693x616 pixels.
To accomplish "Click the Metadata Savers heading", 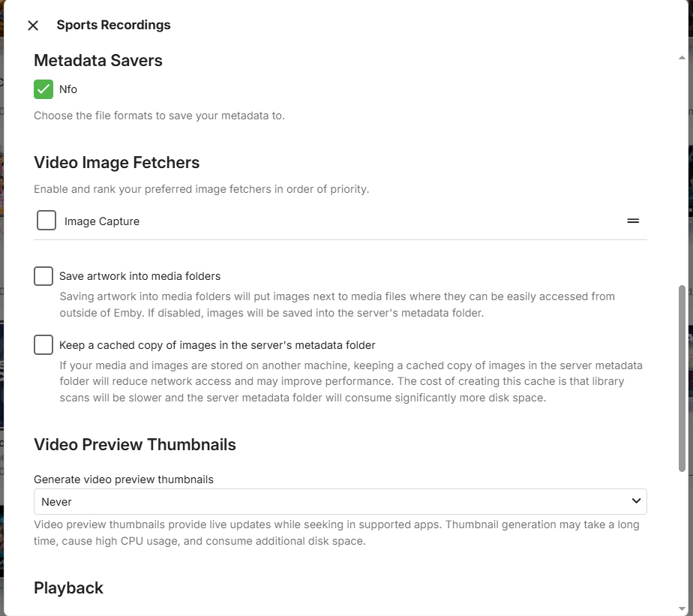I will tap(98, 61).
